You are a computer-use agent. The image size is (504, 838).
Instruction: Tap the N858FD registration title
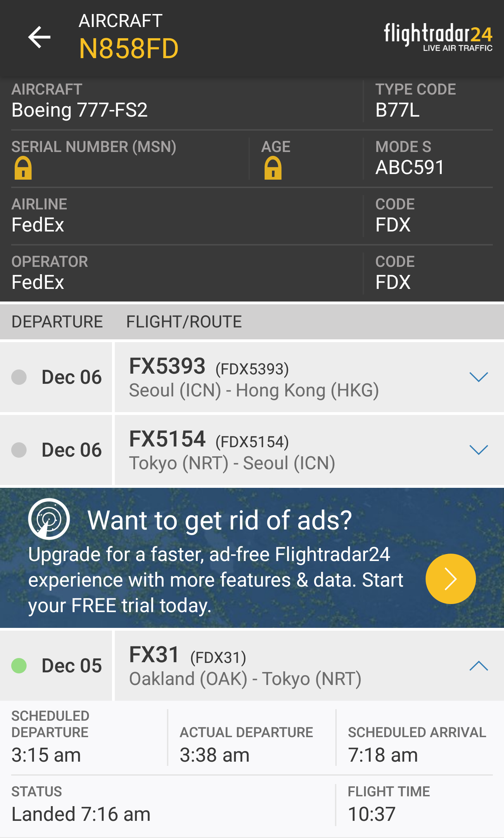129,48
